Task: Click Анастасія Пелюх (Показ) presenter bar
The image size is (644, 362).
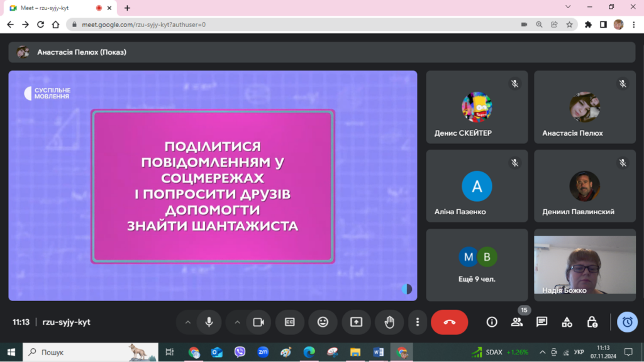Action: pos(321,52)
